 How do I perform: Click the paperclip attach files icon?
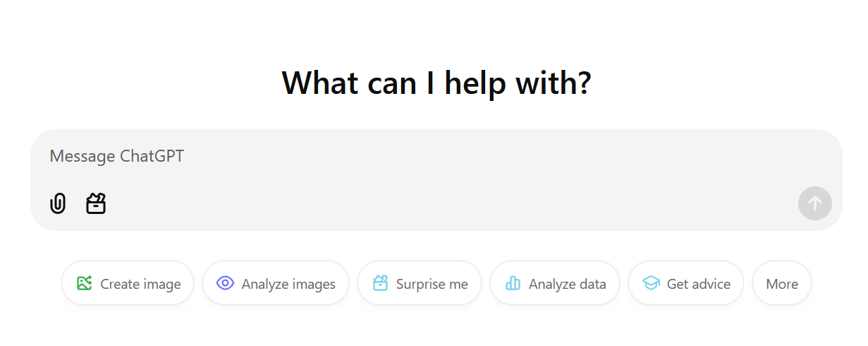click(58, 204)
